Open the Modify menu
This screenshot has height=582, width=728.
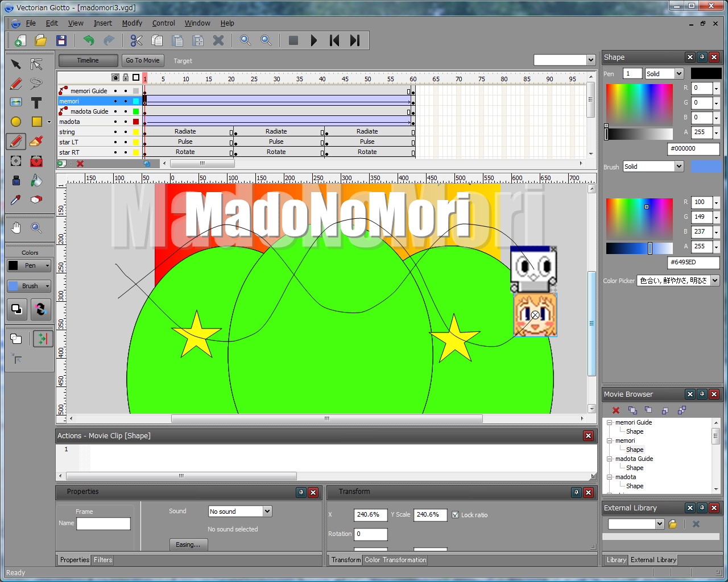click(x=132, y=23)
